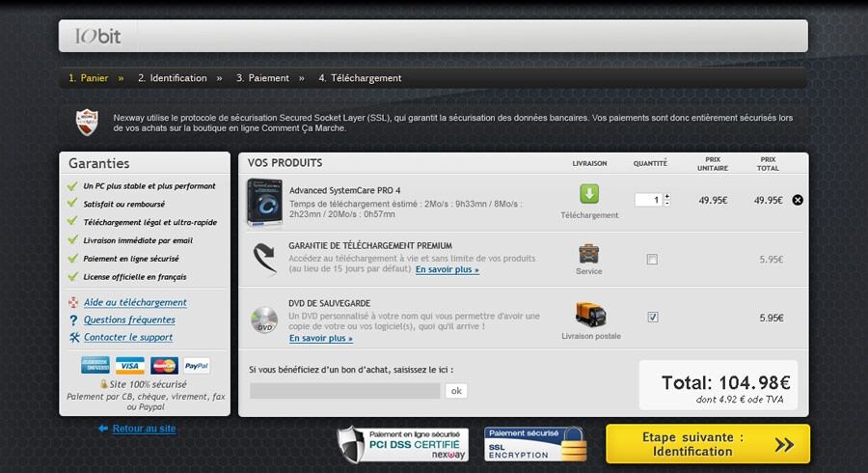868x473 pixels.
Task: Click the Livraison postale truck icon
Action: coord(590,315)
